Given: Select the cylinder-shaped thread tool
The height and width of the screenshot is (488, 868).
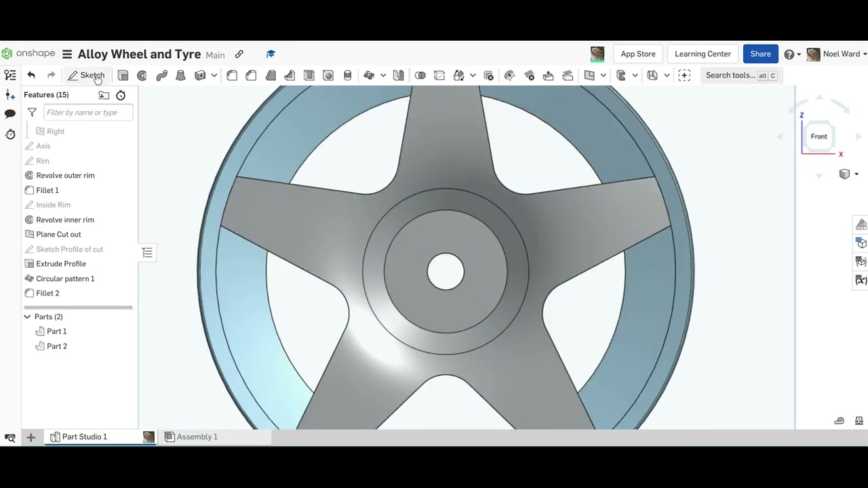Looking at the screenshot, I should [x=348, y=75].
